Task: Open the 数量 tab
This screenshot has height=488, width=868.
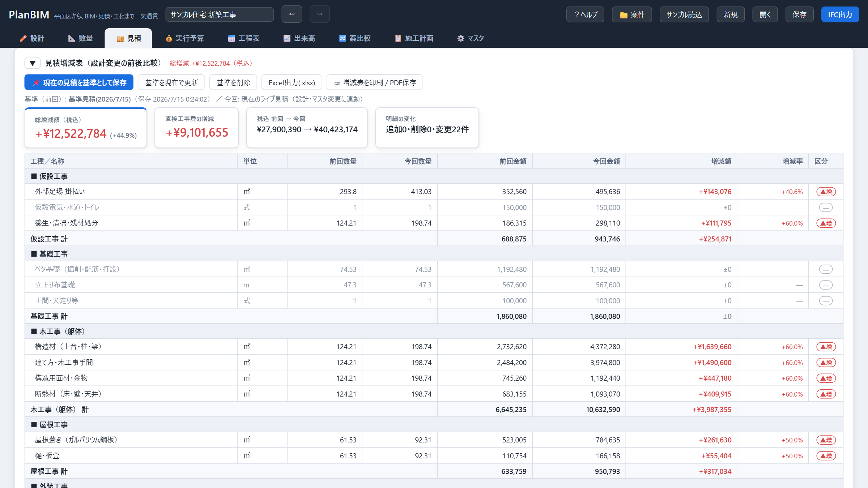Action: [81, 38]
